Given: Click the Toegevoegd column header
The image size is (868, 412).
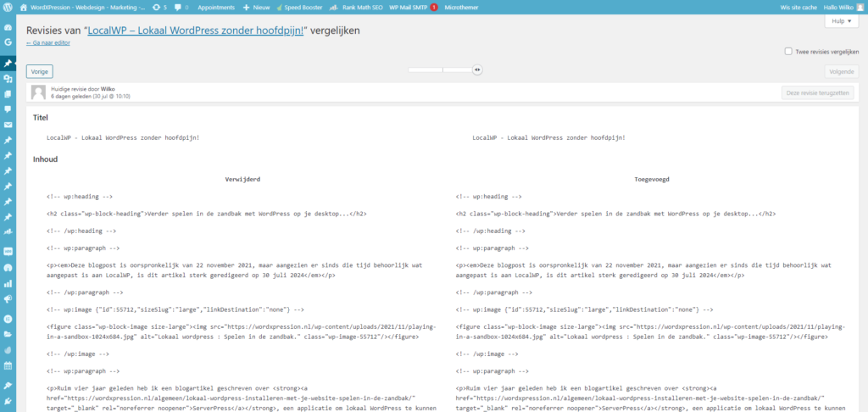Looking at the screenshot, I should point(652,180).
